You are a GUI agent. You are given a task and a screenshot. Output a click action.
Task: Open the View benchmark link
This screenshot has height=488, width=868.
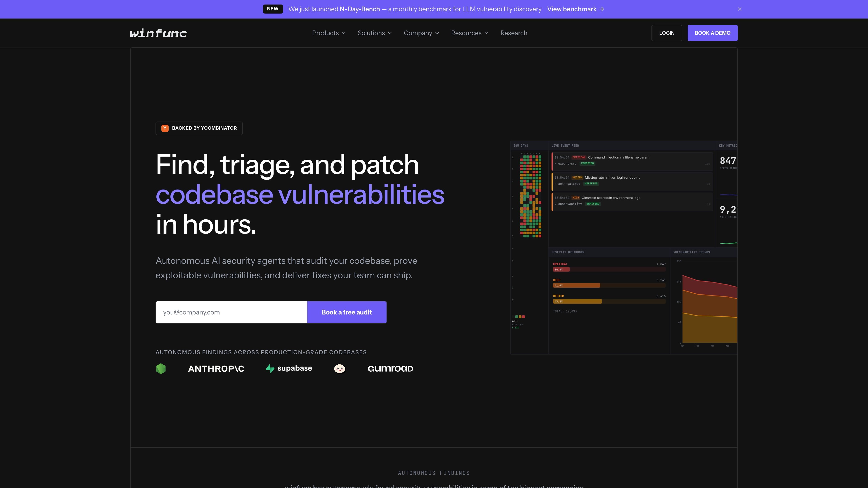click(x=576, y=9)
